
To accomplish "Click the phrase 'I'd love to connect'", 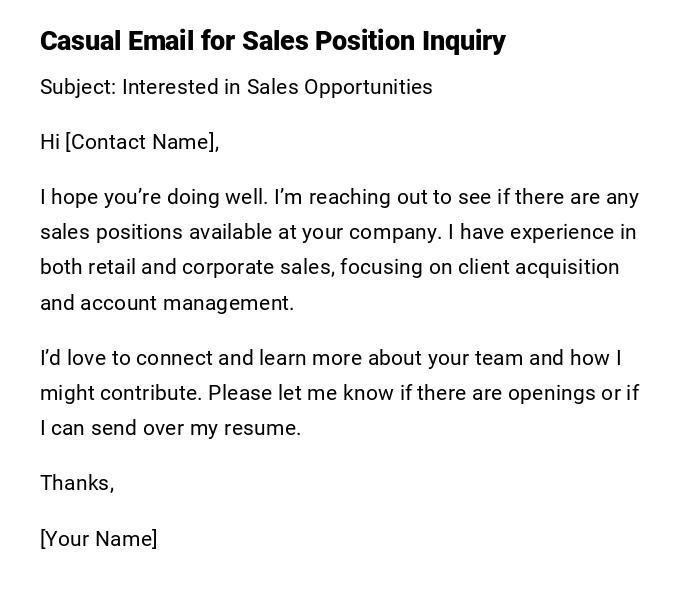I will point(126,358).
